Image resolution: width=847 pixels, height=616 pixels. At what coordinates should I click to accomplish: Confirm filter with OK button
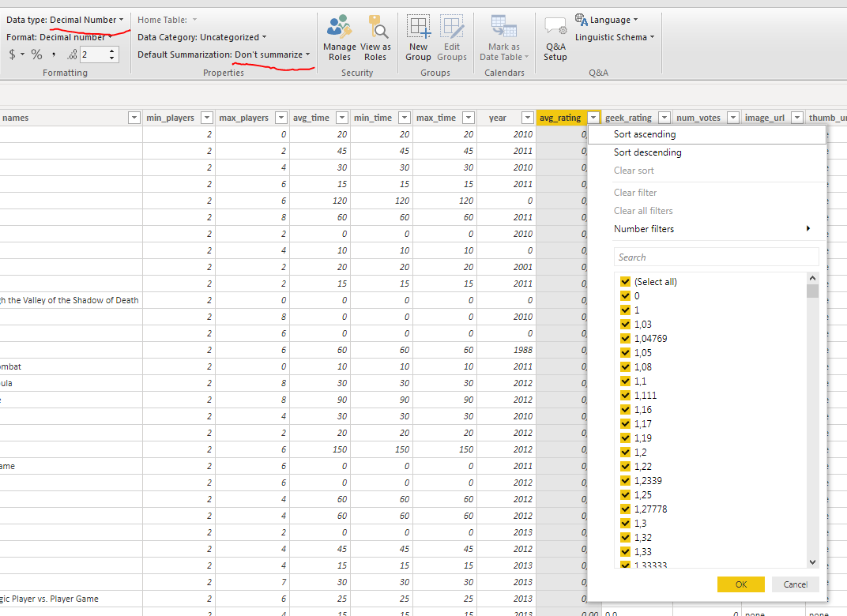(740, 584)
